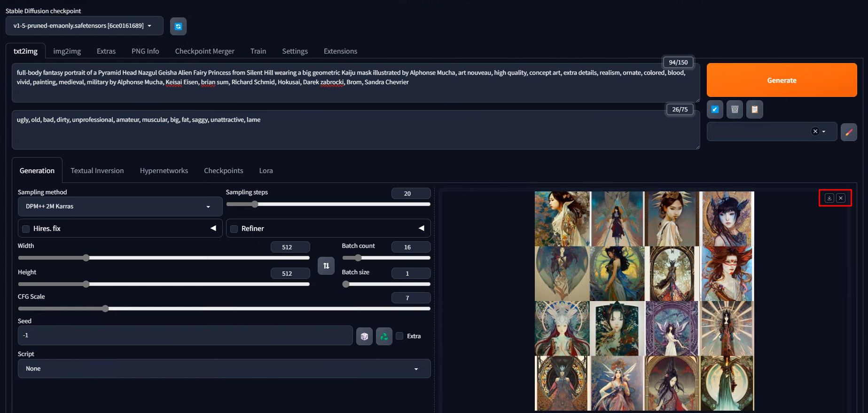Switch to the txt2img tab
868x413 pixels.
point(25,51)
